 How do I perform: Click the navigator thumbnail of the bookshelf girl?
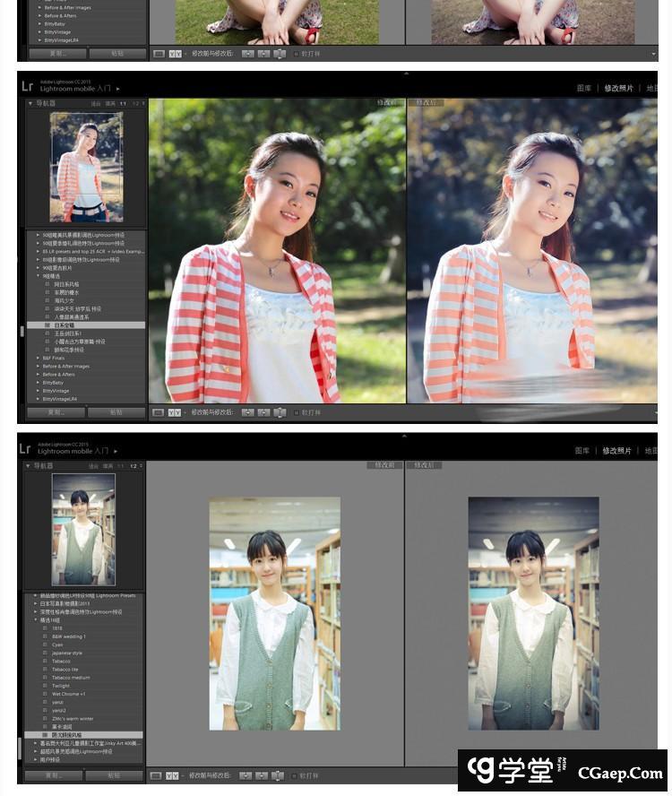point(83,529)
